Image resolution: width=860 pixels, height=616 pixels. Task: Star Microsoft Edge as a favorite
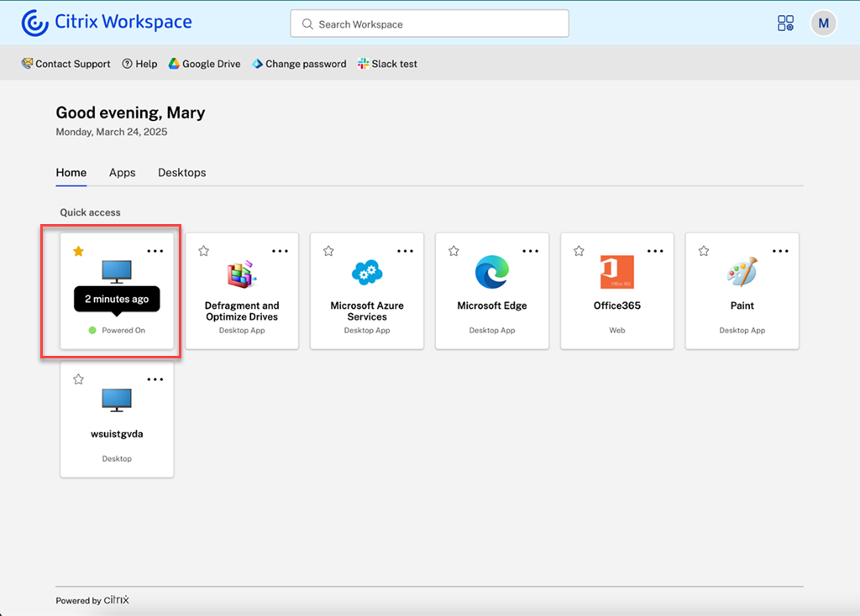[x=453, y=250]
